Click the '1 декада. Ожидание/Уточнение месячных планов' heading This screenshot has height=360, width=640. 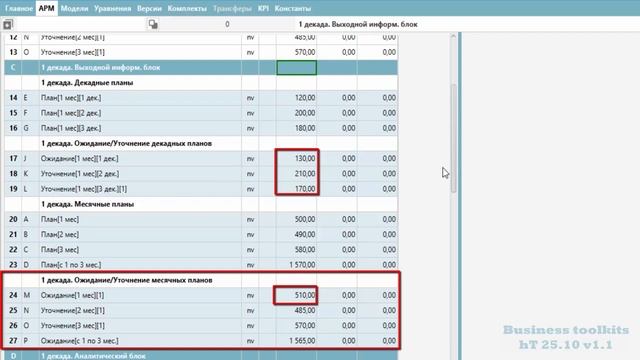pos(127,280)
